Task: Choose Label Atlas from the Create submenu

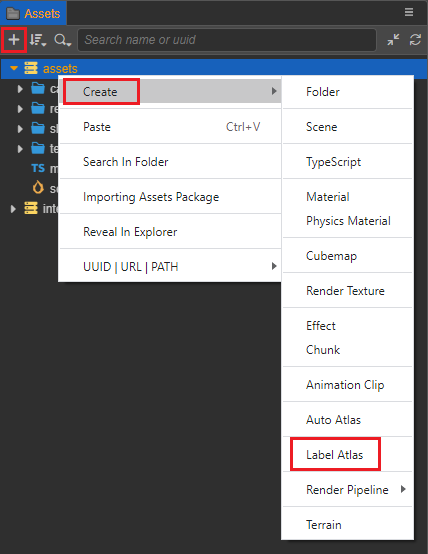Action: pyautogui.click(x=334, y=455)
